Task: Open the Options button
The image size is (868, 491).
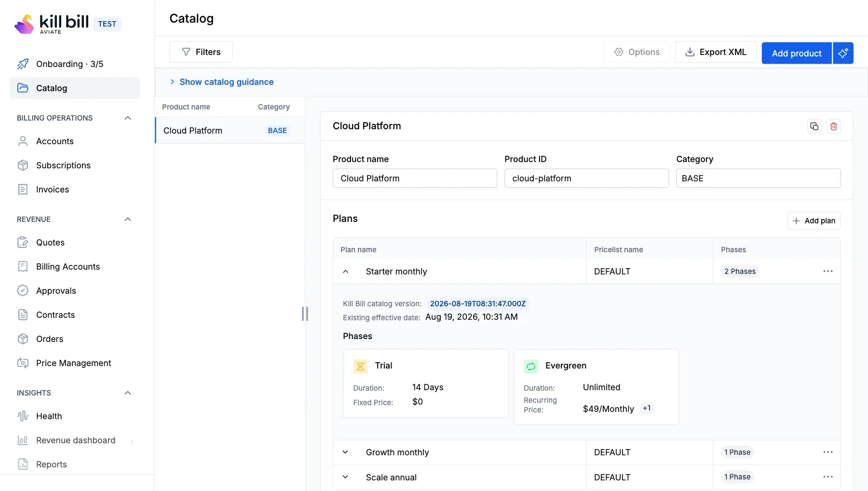Action: point(637,52)
